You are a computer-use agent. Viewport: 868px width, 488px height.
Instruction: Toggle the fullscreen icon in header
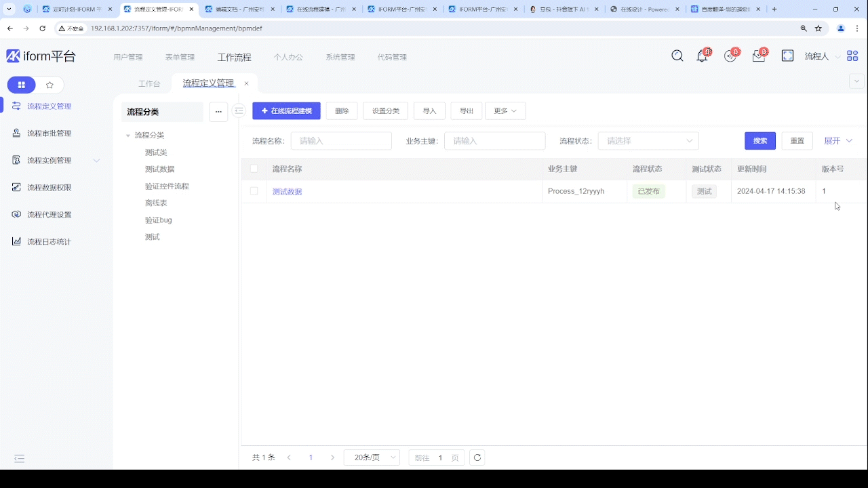787,56
